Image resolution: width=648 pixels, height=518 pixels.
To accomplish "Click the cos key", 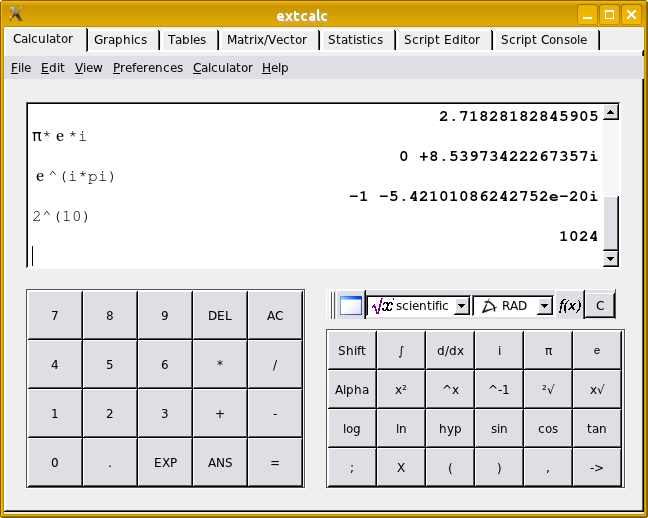I will pyautogui.click(x=548, y=429).
